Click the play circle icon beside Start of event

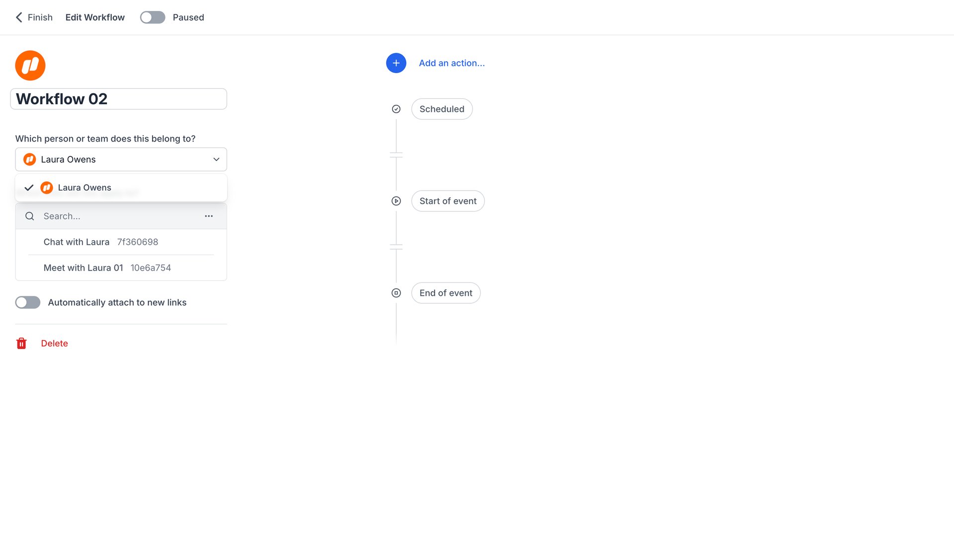coord(396,201)
